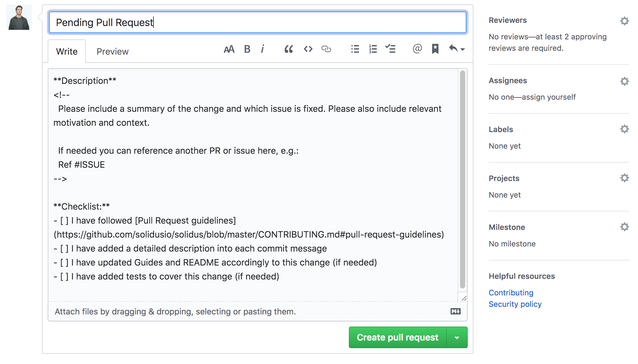638x364 pixels.
Task: Open the saved replies dropdown
Action: pos(457,49)
